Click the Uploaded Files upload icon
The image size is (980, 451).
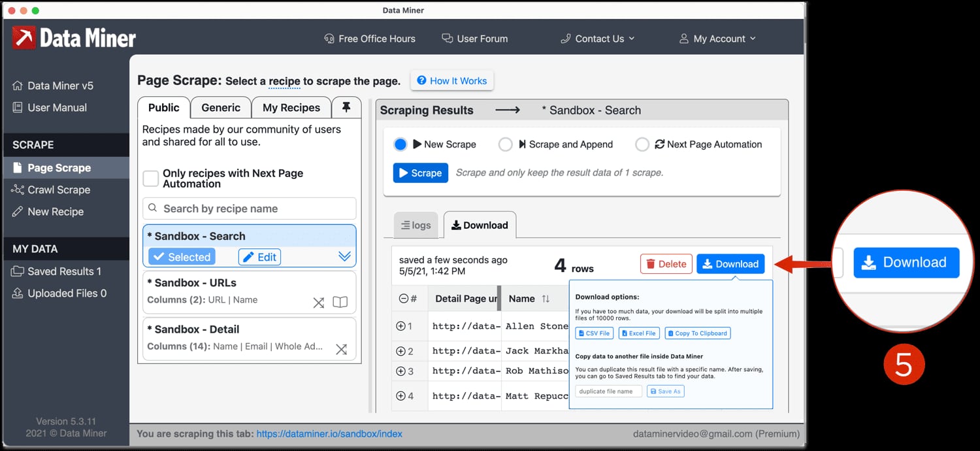coord(17,293)
